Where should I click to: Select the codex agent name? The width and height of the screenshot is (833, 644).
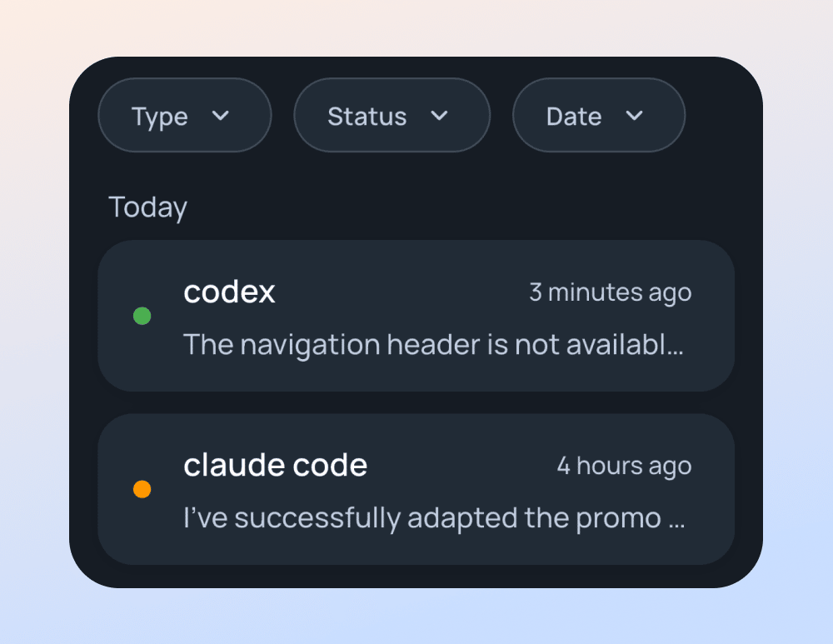coord(229,292)
